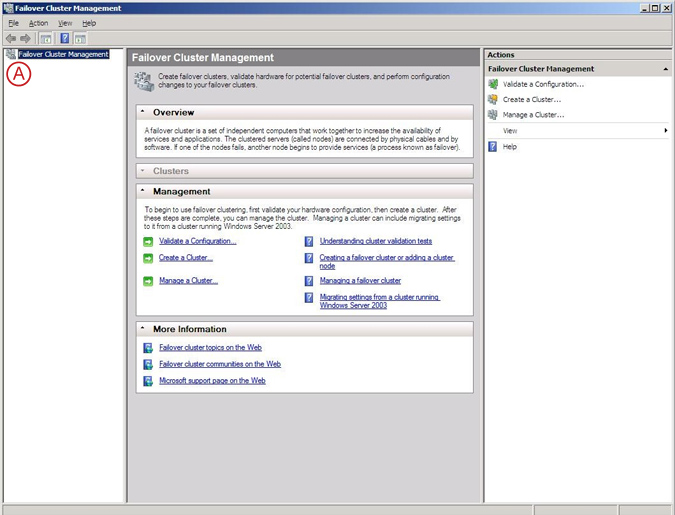Click Manage a Cluster icon in Actions pane
675x515 pixels.
pos(493,115)
